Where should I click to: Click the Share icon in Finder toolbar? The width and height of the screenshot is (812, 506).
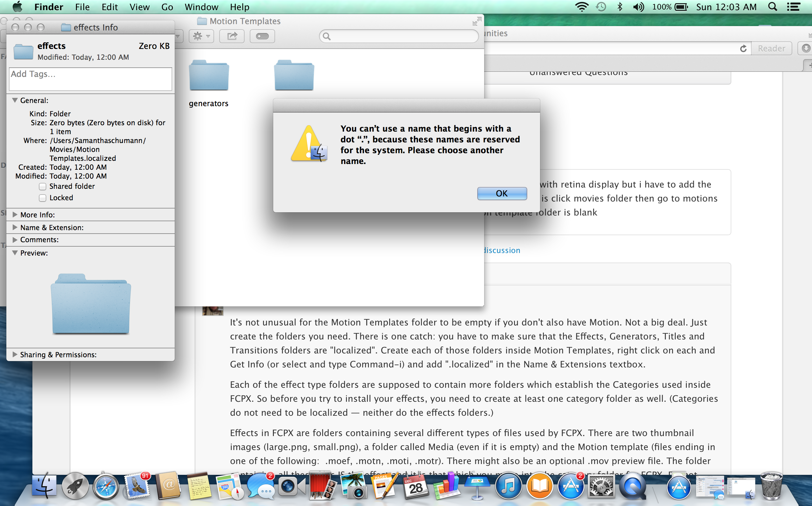click(x=232, y=36)
